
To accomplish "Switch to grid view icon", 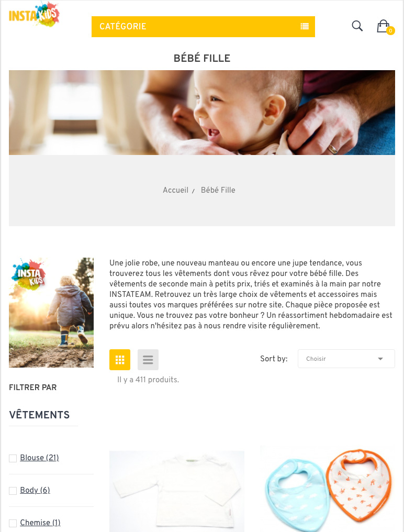I will 120,360.
